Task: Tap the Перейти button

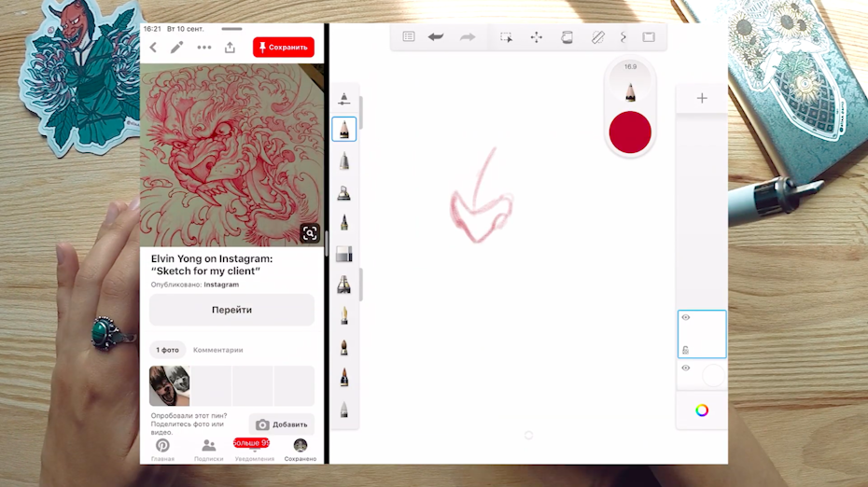Action: (x=231, y=310)
